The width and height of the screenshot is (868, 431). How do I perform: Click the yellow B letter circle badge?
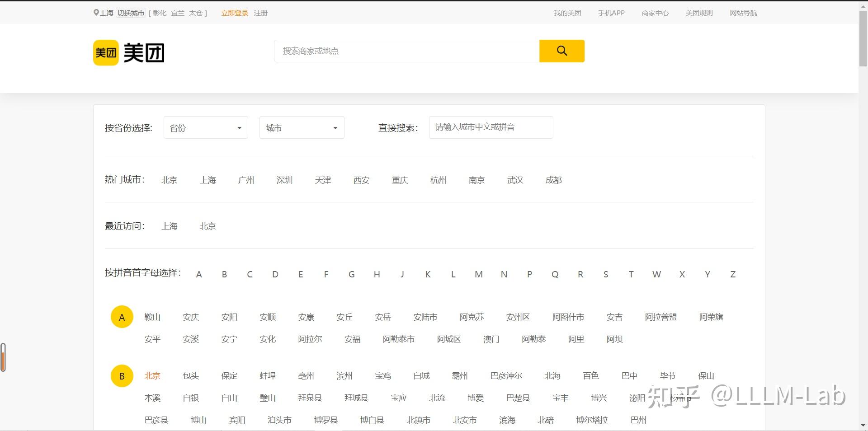click(x=122, y=376)
